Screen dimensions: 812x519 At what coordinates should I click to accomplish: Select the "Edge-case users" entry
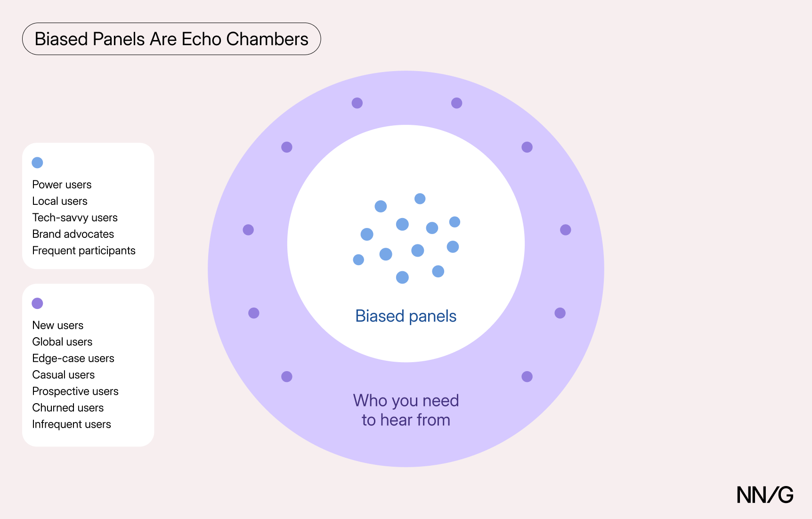pyautogui.click(x=73, y=358)
